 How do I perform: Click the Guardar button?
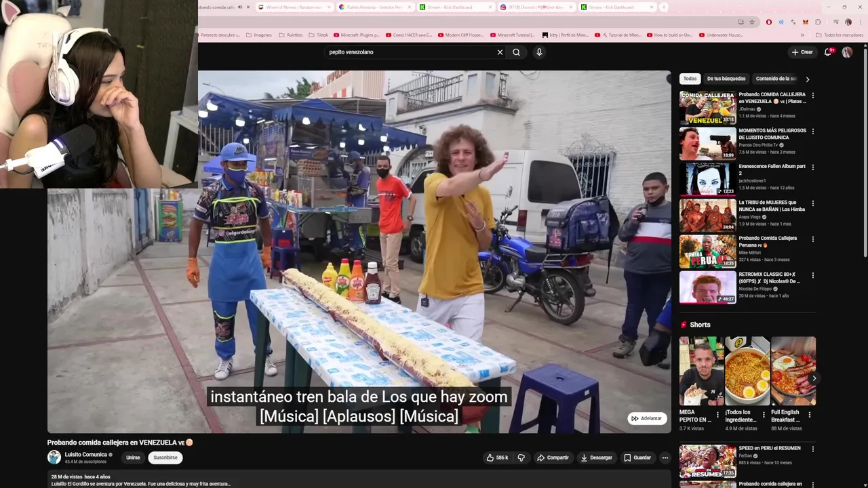tap(637, 457)
